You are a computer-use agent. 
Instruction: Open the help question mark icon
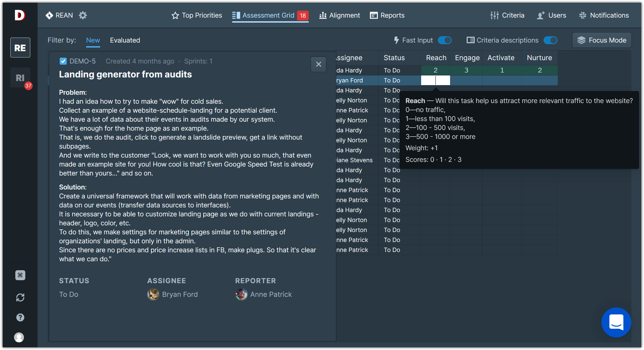(20, 317)
